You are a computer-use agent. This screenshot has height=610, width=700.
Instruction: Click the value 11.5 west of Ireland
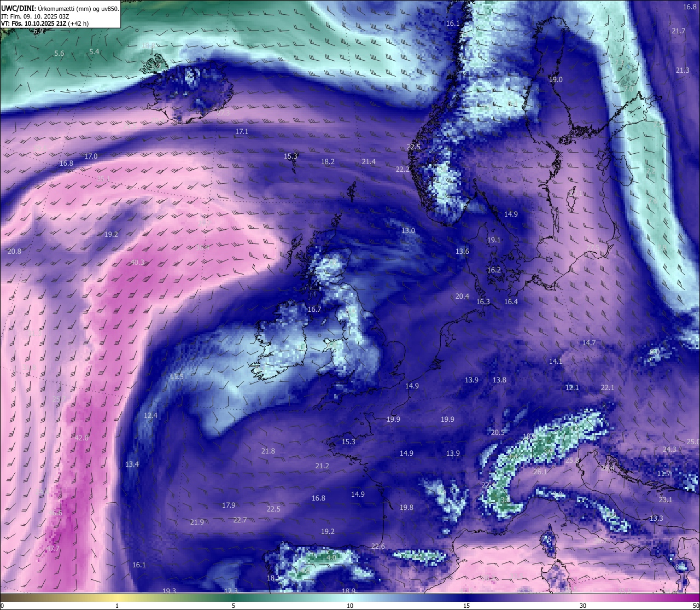[177, 377]
